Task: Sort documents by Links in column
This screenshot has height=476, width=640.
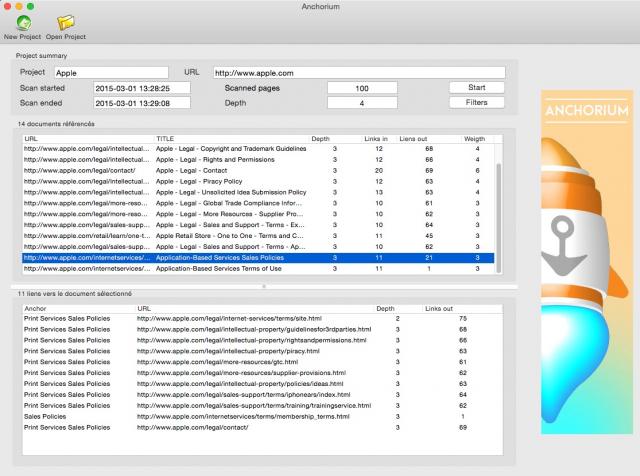Action: (378, 138)
